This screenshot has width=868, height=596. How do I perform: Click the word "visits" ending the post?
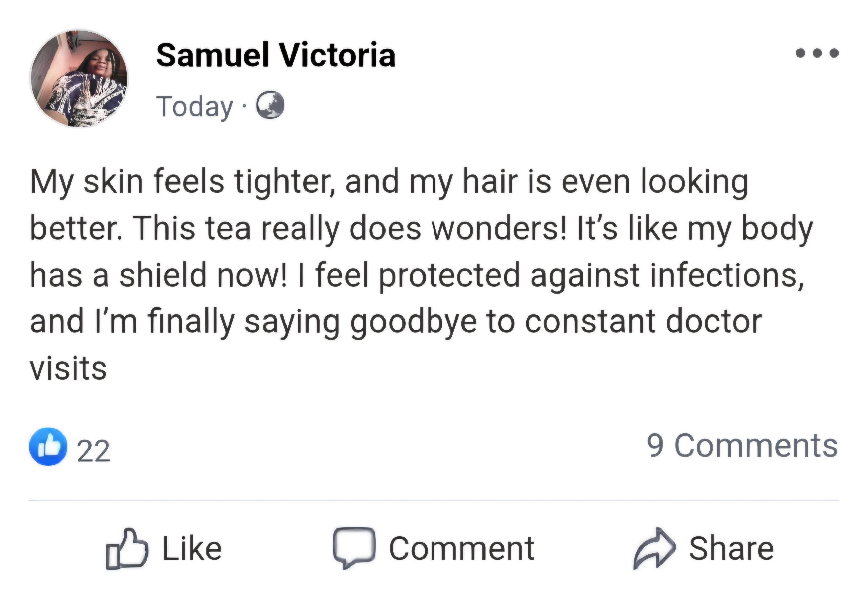pyautogui.click(x=68, y=368)
